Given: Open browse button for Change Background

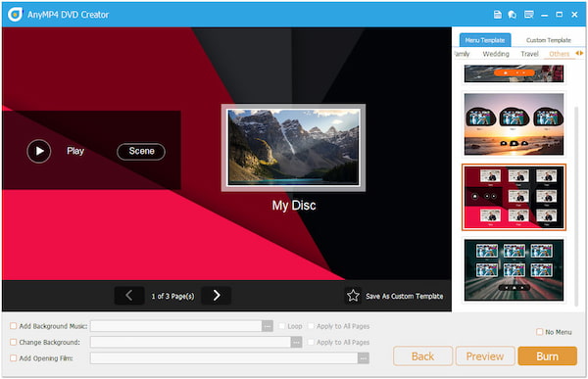Looking at the screenshot, I should pyautogui.click(x=296, y=342).
